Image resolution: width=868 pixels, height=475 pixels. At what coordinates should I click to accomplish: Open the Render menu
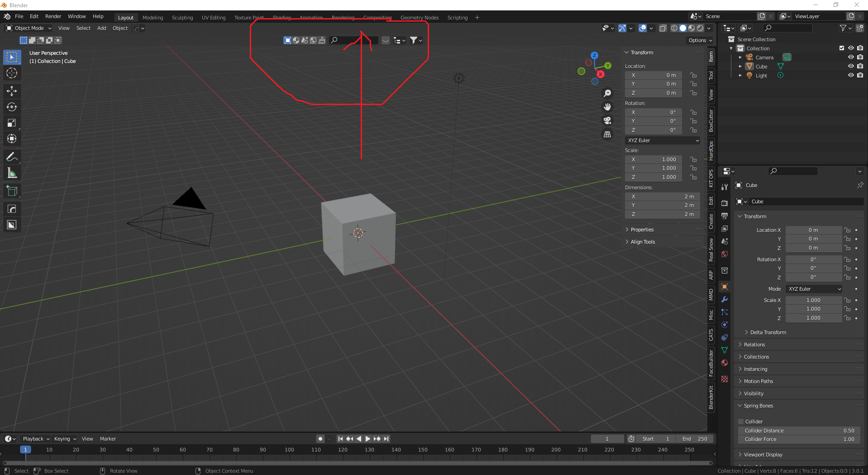pos(53,16)
